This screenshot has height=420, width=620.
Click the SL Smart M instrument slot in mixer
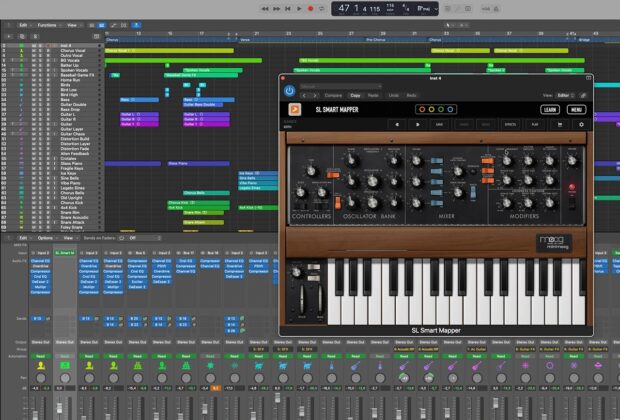65,253
